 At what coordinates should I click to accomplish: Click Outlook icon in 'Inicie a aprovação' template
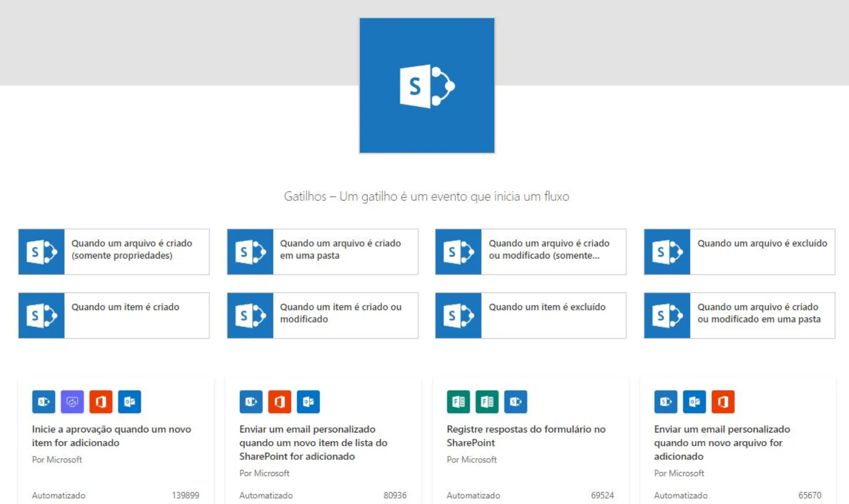pos(129,402)
